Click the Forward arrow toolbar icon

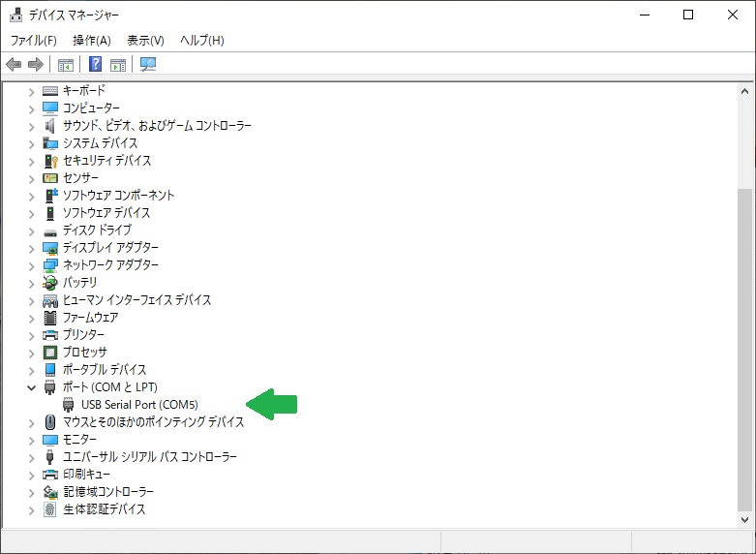pyautogui.click(x=36, y=64)
